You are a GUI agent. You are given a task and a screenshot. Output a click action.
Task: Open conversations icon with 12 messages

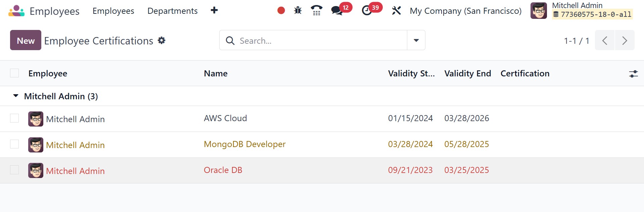click(x=337, y=11)
